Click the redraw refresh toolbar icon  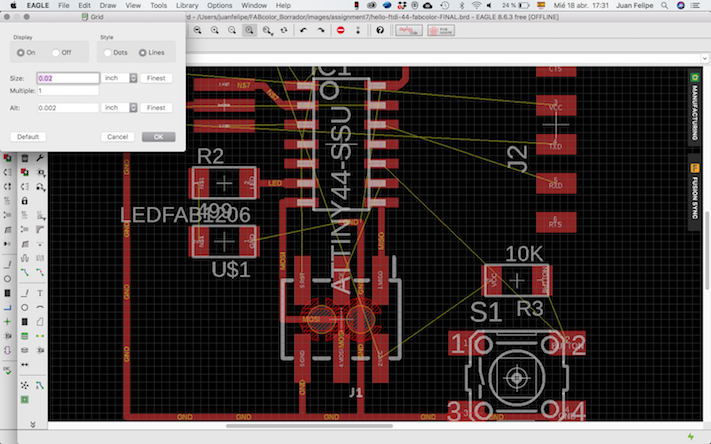[x=285, y=31]
